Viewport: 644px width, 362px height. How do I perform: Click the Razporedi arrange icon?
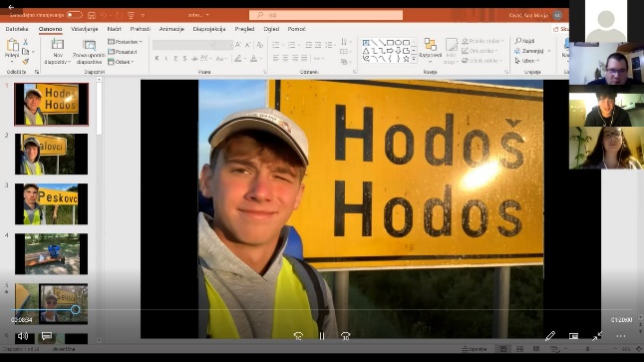coord(430,48)
